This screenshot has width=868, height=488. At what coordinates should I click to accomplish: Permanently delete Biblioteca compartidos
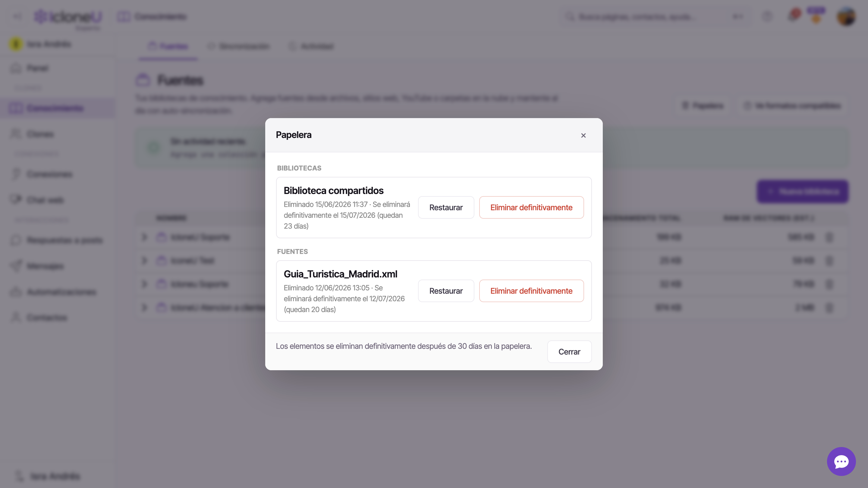point(531,208)
